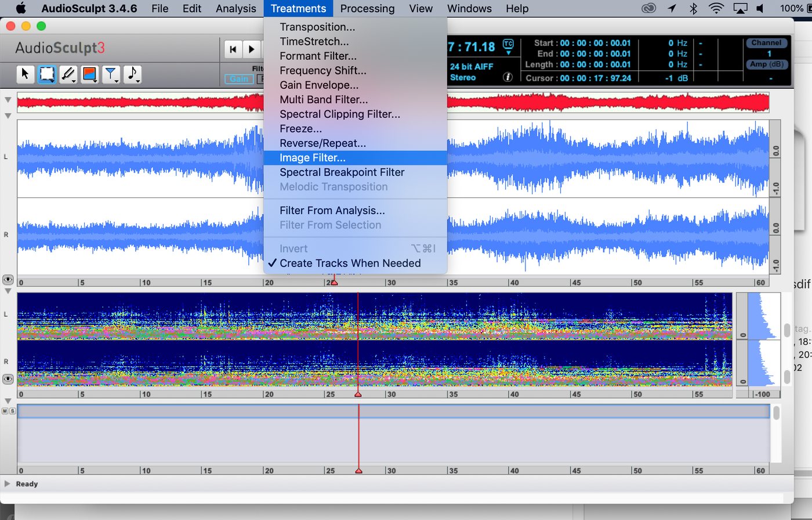Viewport: 812px width, 520px height.
Task: Click the volume speaker menu icon
Action: (760, 8)
